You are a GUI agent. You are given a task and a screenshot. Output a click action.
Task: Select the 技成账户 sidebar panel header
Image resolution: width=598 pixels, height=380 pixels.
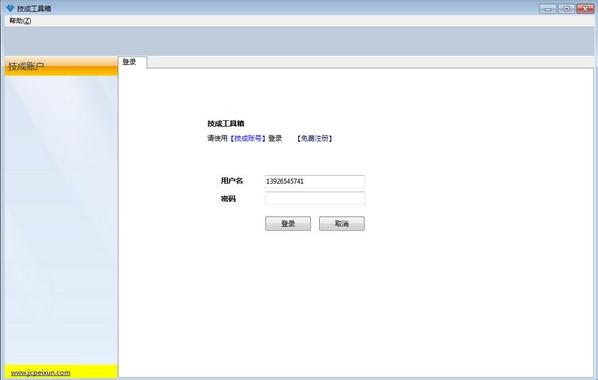pos(61,66)
